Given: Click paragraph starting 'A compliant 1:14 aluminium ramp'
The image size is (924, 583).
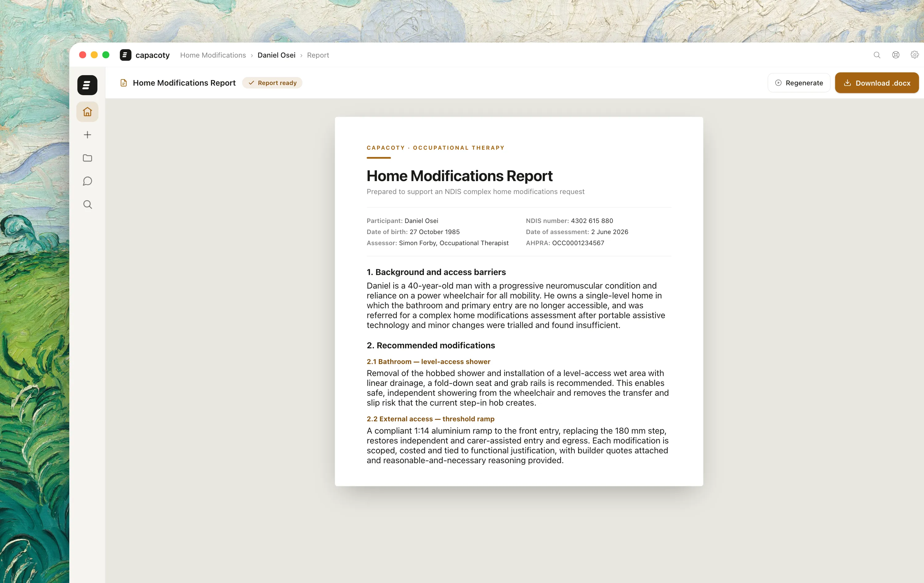Looking at the screenshot, I should [517, 446].
